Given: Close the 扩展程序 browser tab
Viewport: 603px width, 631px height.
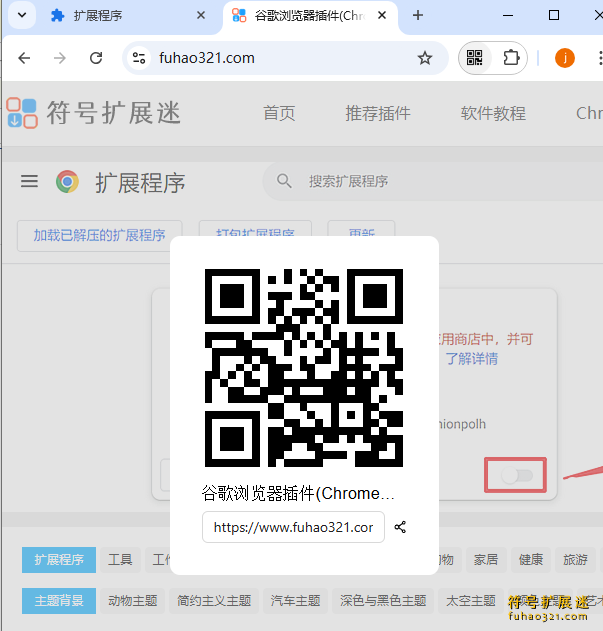Looking at the screenshot, I should pyautogui.click(x=201, y=16).
